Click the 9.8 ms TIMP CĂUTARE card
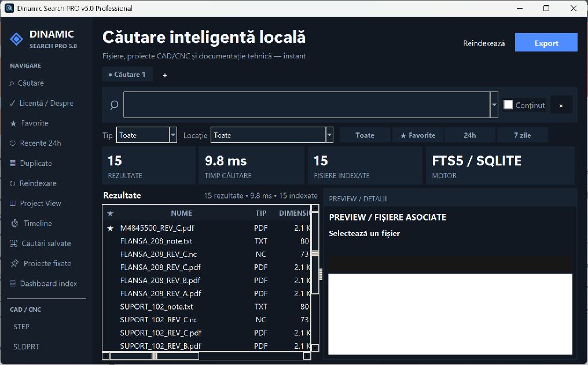Screen dimensions: 588x365 251,165
